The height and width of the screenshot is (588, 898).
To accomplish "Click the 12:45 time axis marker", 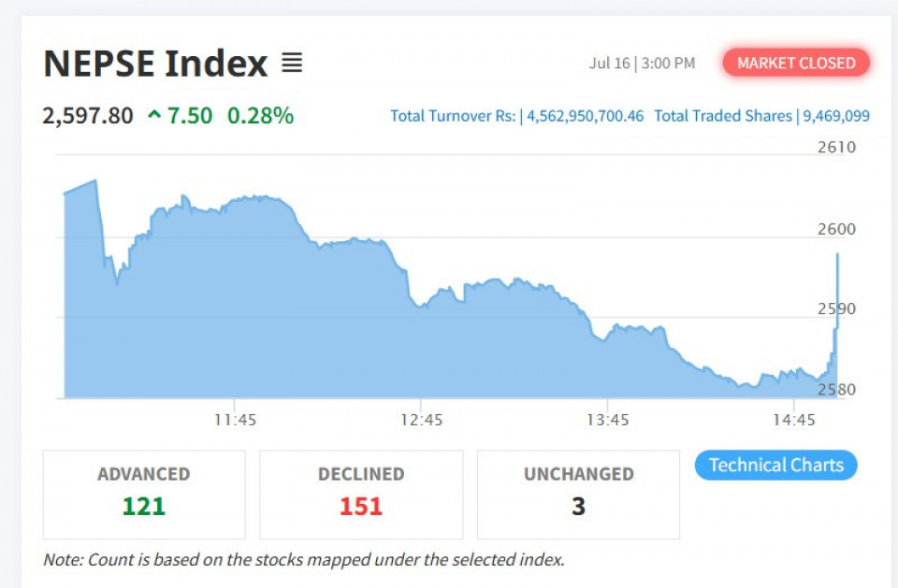I will [x=422, y=421].
